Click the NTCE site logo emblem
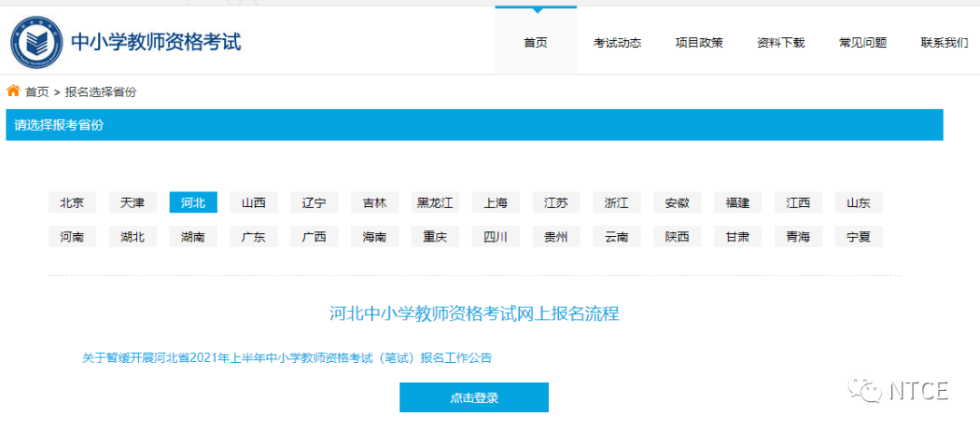 click(x=37, y=44)
